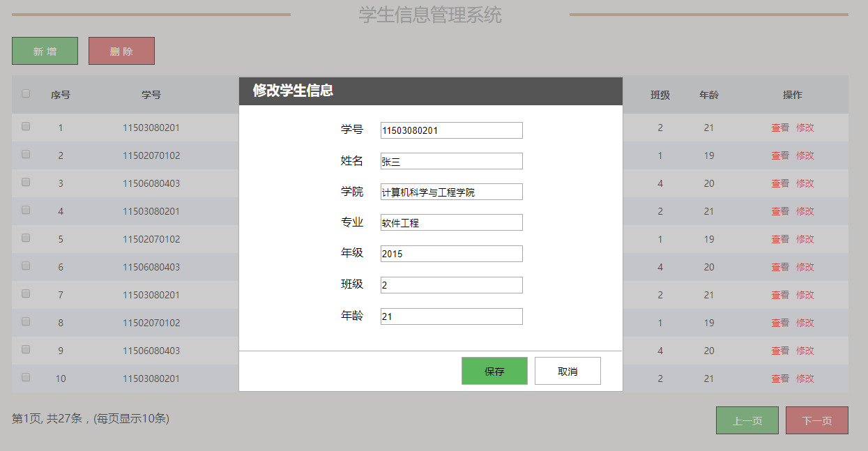Focus the 学号 input field
Screen dimensions: 868x451
[x=451, y=130]
